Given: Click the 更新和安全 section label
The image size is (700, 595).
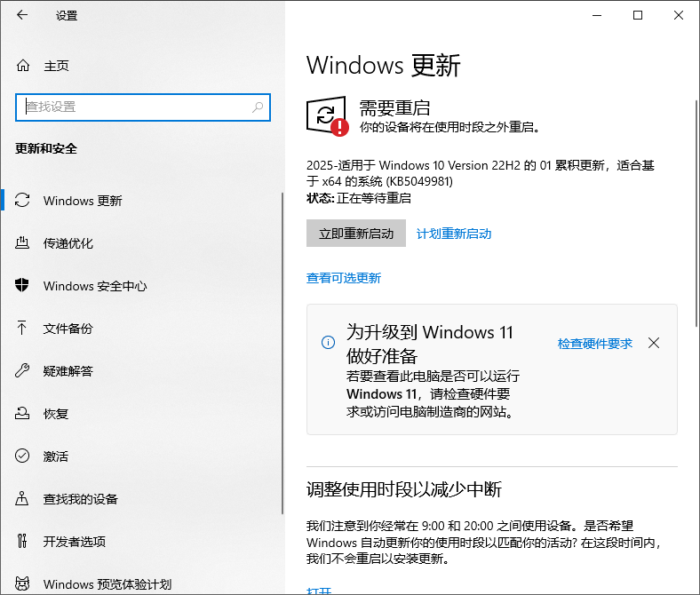Looking at the screenshot, I should [46, 148].
